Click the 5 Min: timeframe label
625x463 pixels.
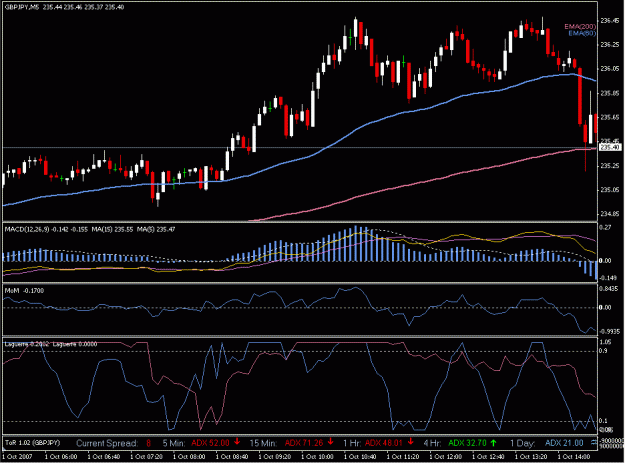tap(174, 443)
